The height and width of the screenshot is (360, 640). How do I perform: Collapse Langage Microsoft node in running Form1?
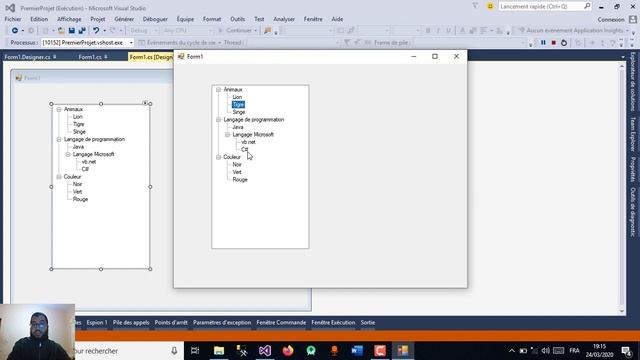pyautogui.click(x=227, y=135)
